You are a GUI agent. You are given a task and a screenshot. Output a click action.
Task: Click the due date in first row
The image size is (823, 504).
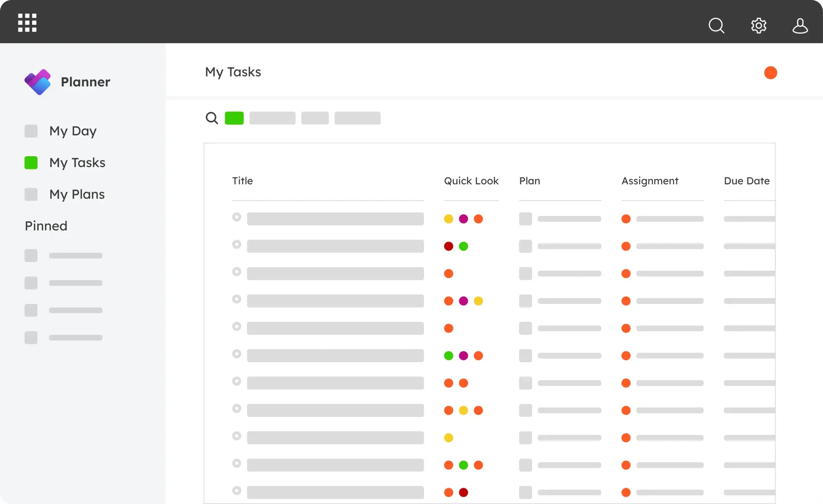coord(749,219)
